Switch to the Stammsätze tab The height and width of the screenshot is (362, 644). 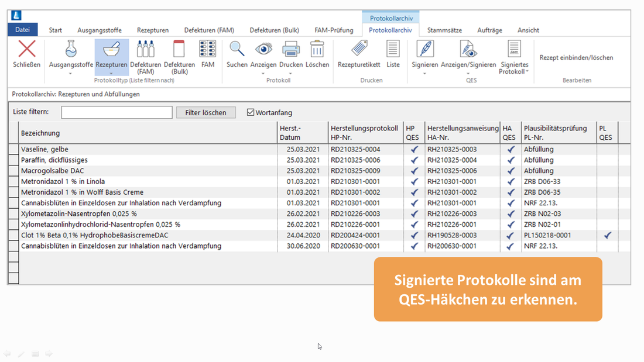444,30
